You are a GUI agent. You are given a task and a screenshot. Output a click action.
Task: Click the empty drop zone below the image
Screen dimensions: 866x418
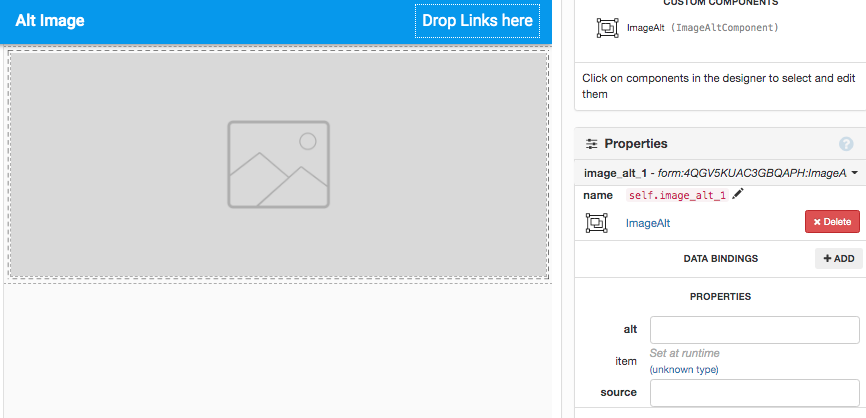tap(278, 350)
